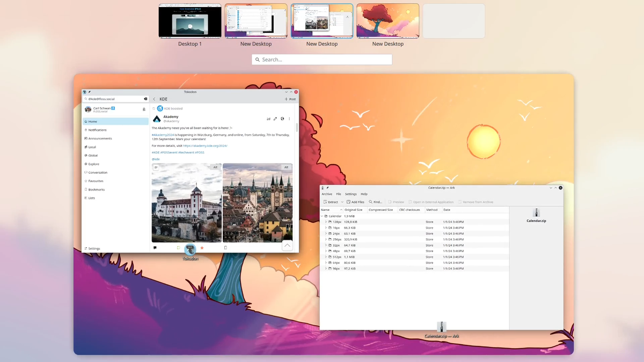The image size is (644, 362).
Task: Click the account switcher icon beside Carl Schwan
Action: (144, 109)
